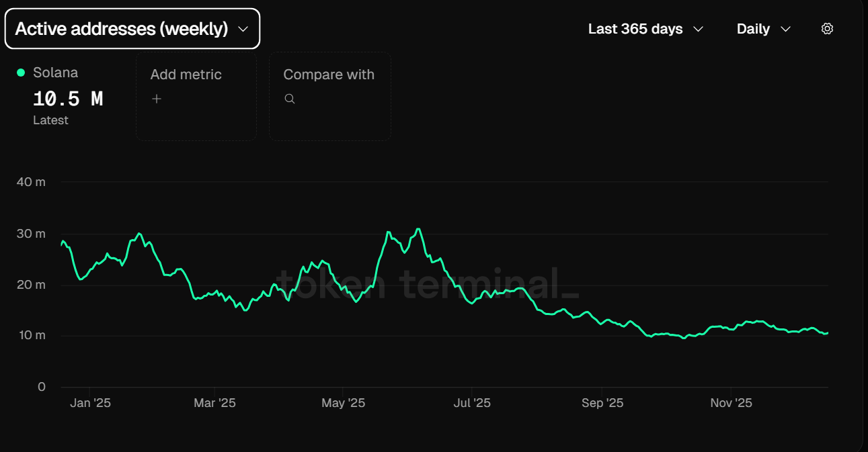This screenshot has height=452, width=868.
Task: Click the chevron beside Active addresses (weekly)
Action: click(243, 28)
